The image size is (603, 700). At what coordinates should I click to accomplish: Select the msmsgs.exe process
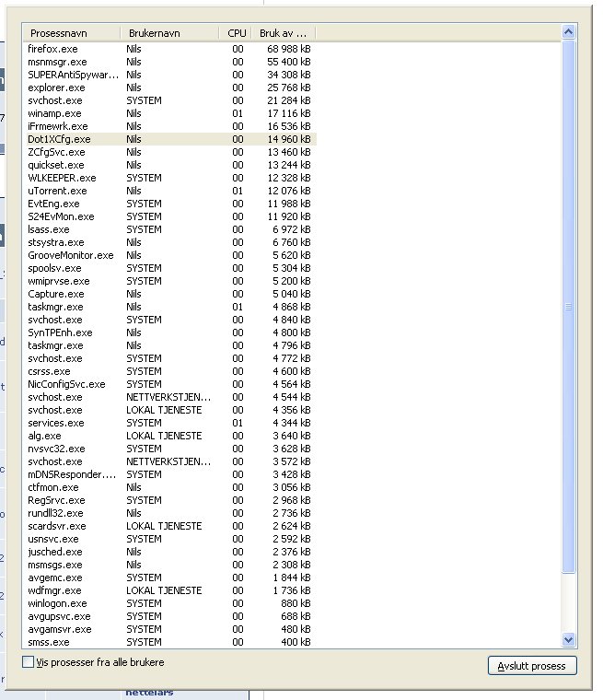coord(169,565)
